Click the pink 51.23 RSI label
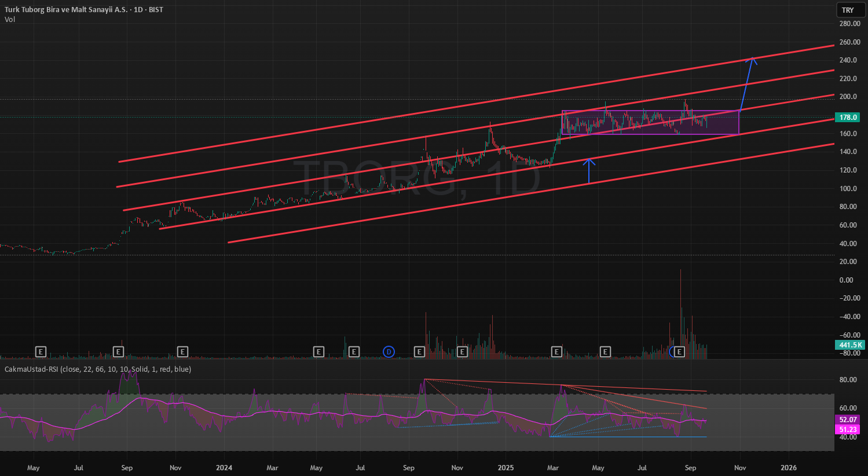Image resolution: width=868 pixels, height=476 pixels. [848, 430]
